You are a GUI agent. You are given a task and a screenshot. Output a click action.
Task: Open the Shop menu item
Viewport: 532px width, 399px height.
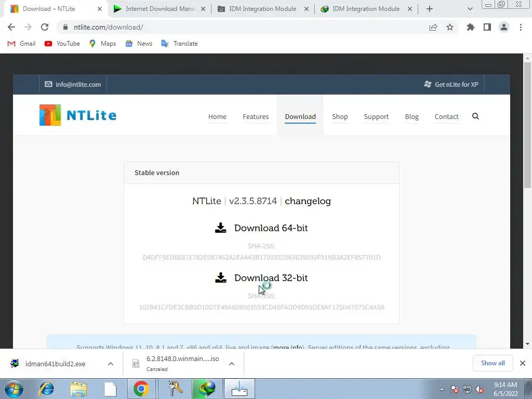(340, 117)
